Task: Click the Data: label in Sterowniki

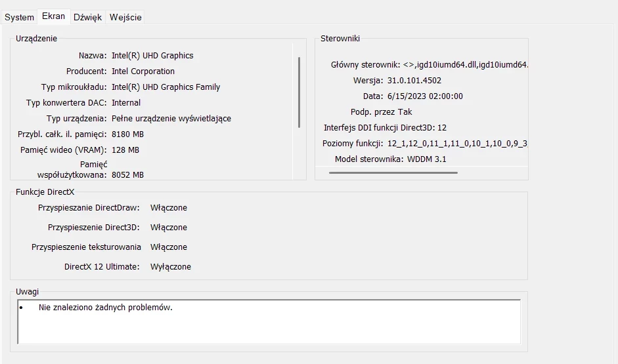Action: click(373, 96)
